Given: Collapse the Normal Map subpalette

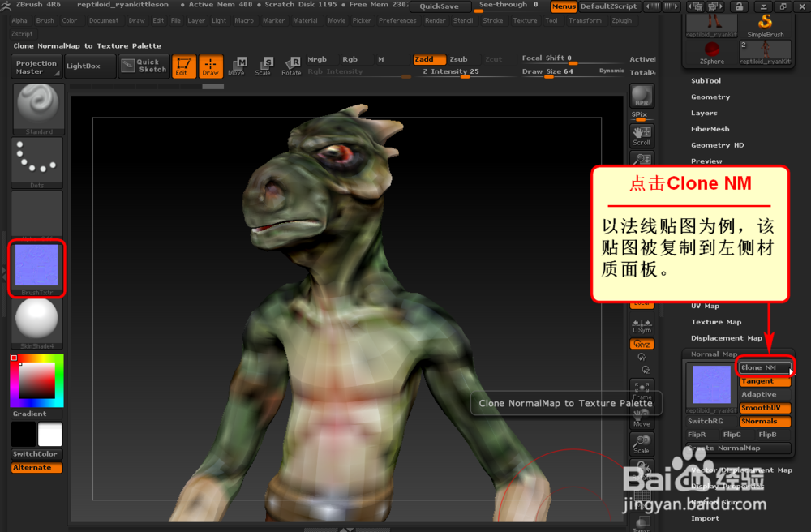Looking at the screenshot, I should (x=714, y=354).
